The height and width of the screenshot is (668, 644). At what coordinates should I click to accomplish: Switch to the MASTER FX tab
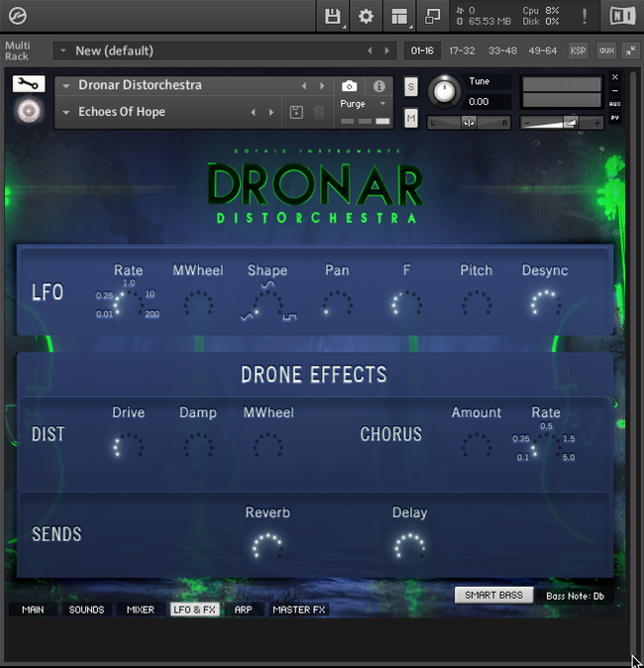[x=298, y=610]
